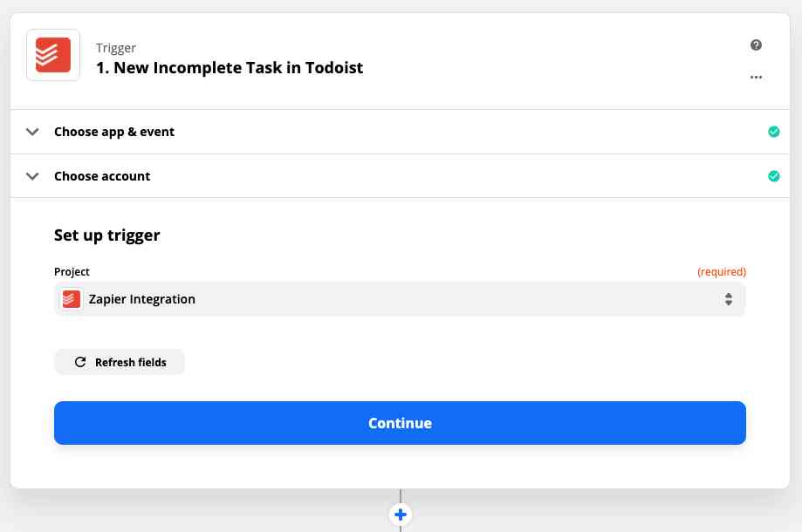Click the plus icon to add a step
802x532 pixels.
pos(400,515)
